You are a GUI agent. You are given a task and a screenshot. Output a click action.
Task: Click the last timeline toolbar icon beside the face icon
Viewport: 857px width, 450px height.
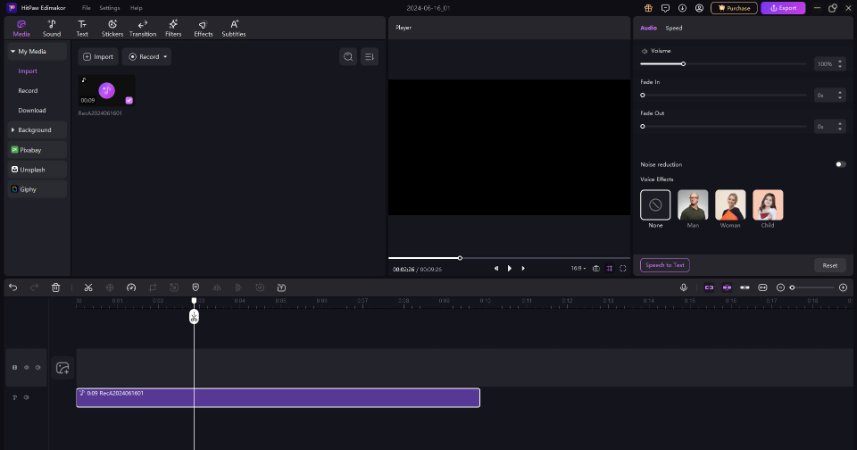coord(281,288)
